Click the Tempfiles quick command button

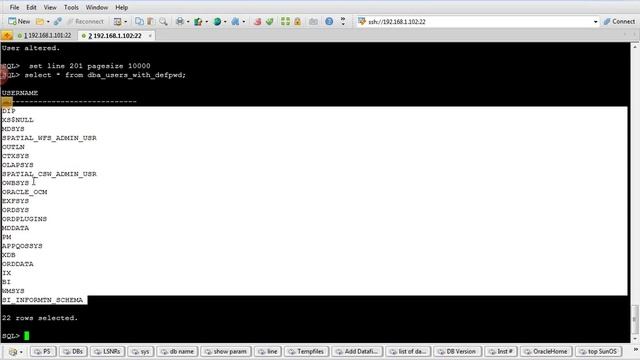[x=307, y=351]
